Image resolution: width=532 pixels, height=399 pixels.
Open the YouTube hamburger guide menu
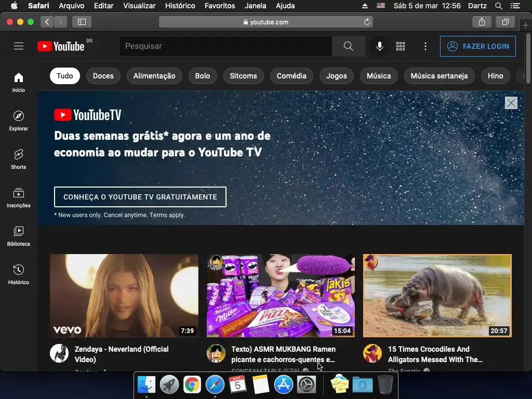click(x=19, y=46)
